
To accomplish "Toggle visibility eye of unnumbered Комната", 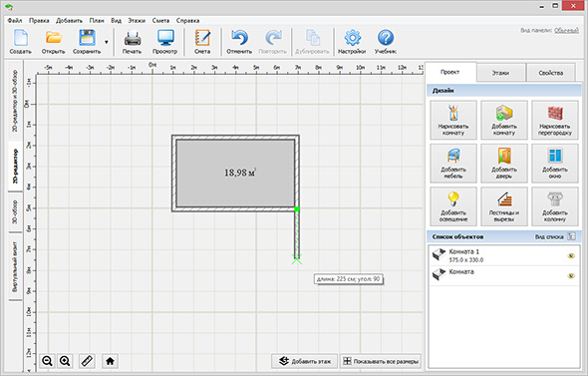I will (x=571, y=276).
